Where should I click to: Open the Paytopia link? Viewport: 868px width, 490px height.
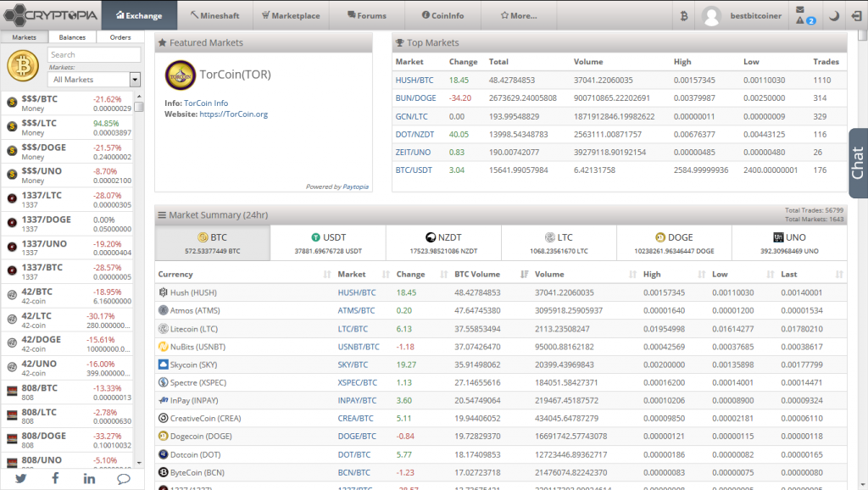355,187
